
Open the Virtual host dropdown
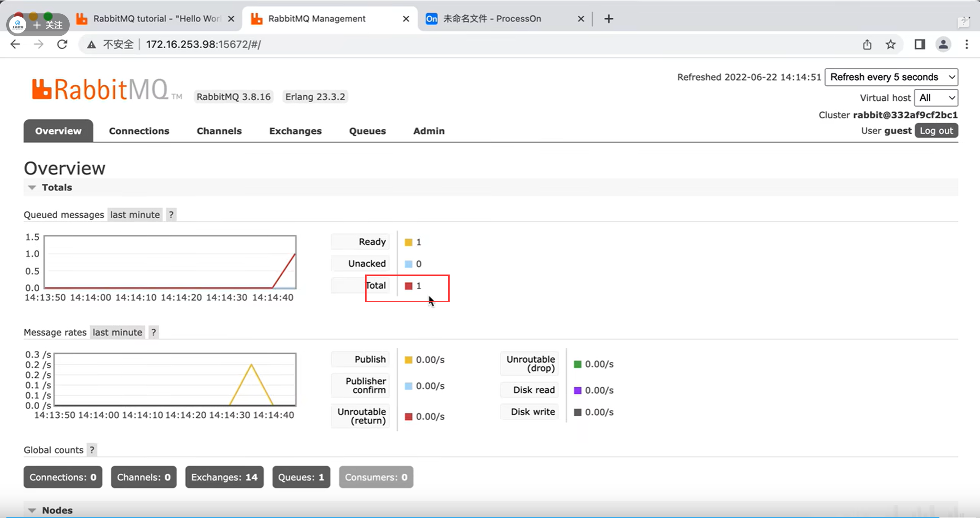936,98
